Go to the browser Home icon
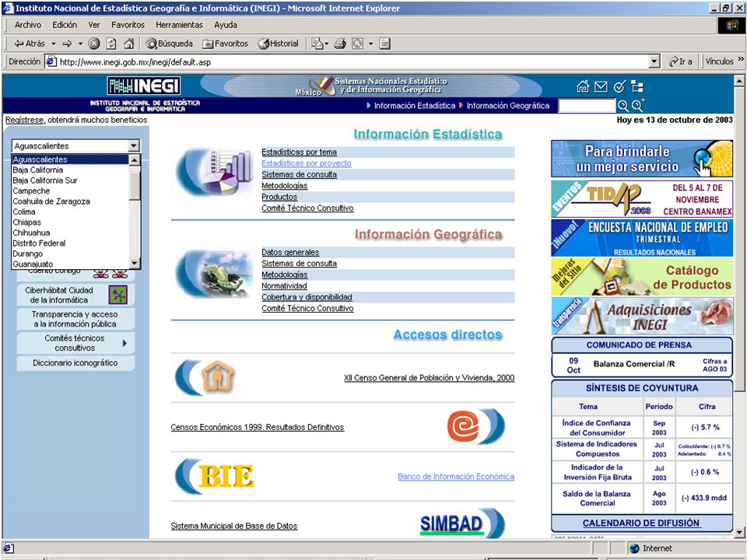747x560 pixels. (128, 44)
